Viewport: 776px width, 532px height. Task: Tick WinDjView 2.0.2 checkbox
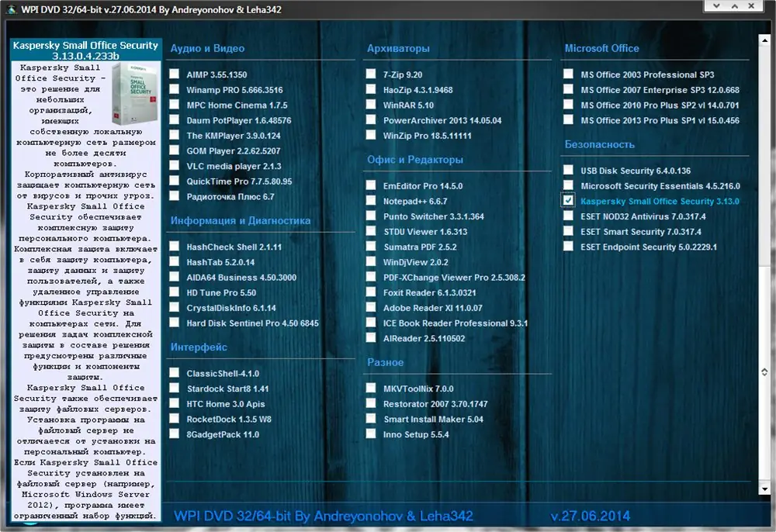tap(371, 261)
